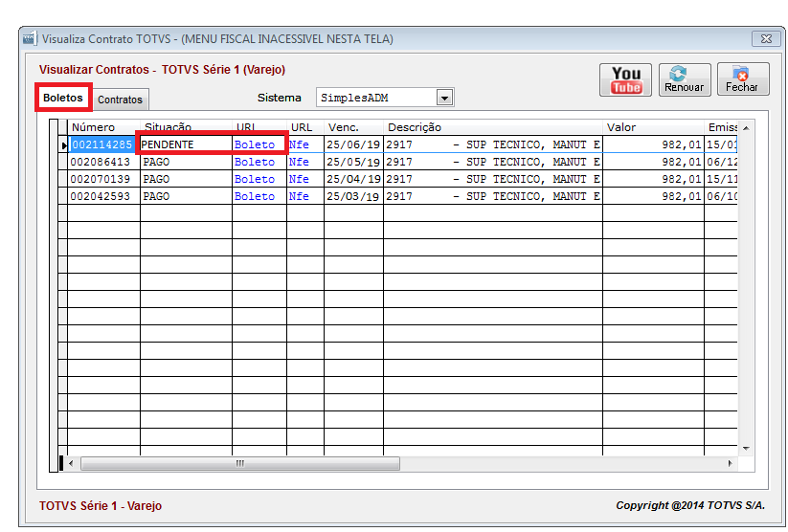Open Nfe link for row 002114285
Viewport: 788px width, 532px height.
point(299,144)
